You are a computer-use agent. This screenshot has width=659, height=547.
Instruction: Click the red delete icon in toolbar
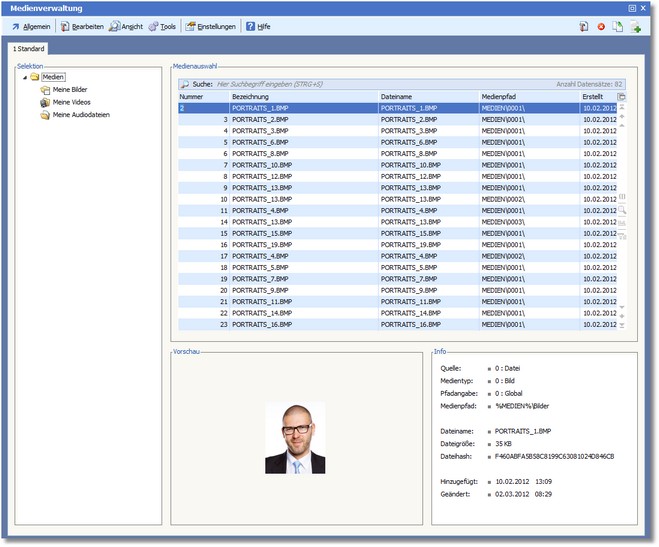coord(601,27)
